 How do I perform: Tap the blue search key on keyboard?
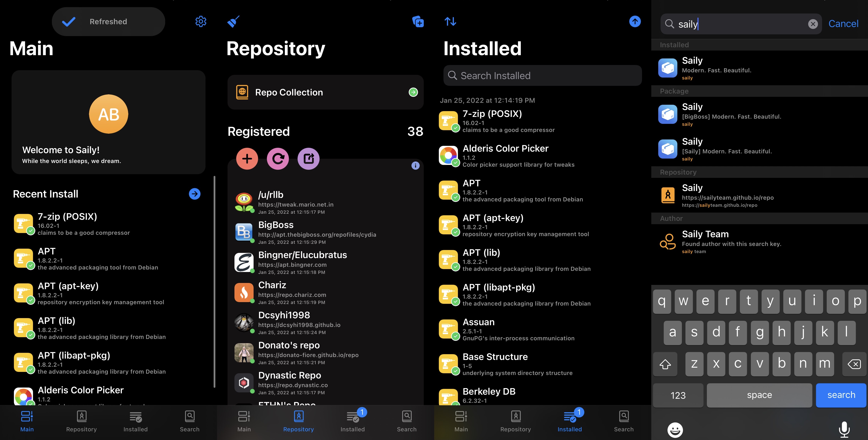(x=841, y=395)
